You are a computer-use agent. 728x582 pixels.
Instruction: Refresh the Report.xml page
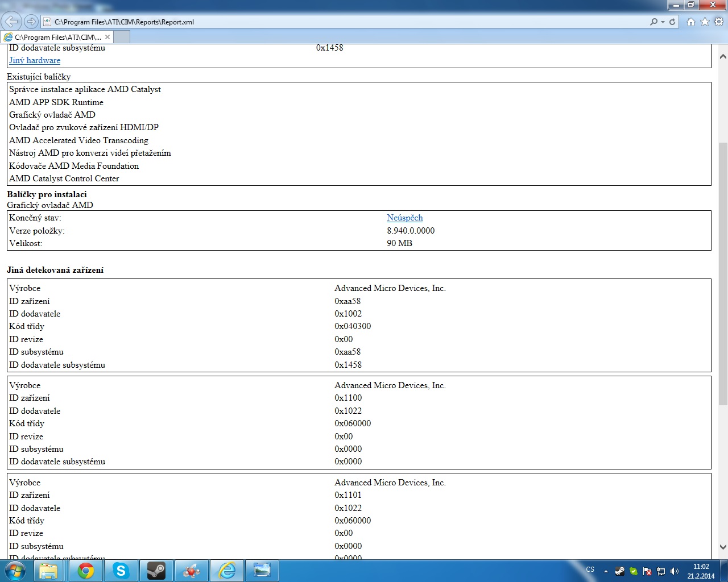pos(672,22)
